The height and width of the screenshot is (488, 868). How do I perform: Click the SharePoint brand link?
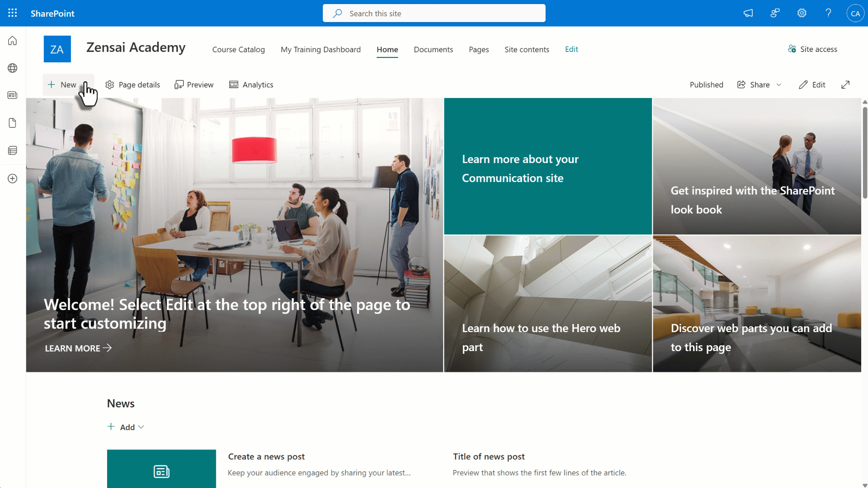click(x=52, y=14)
